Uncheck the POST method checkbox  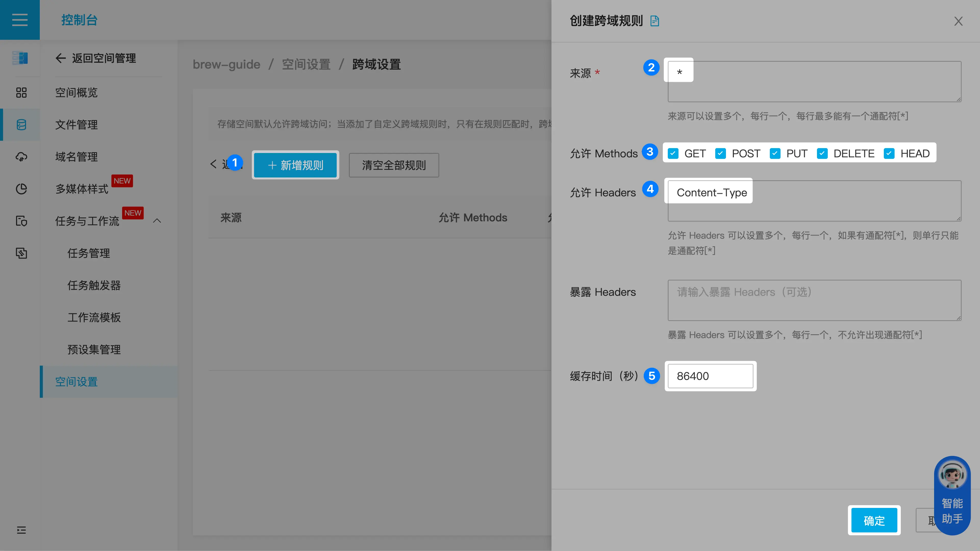point(720,153)
